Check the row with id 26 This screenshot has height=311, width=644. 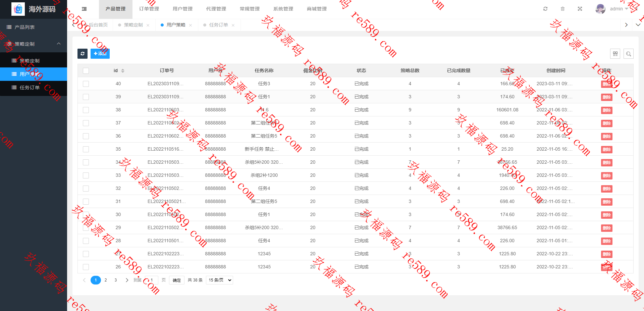tap(86, 267)
